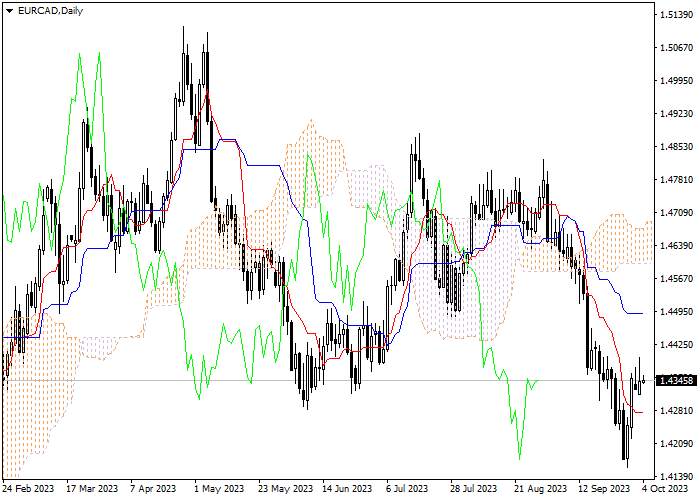Click the 12 Sep 2023 date label

[x=604, y=489]
